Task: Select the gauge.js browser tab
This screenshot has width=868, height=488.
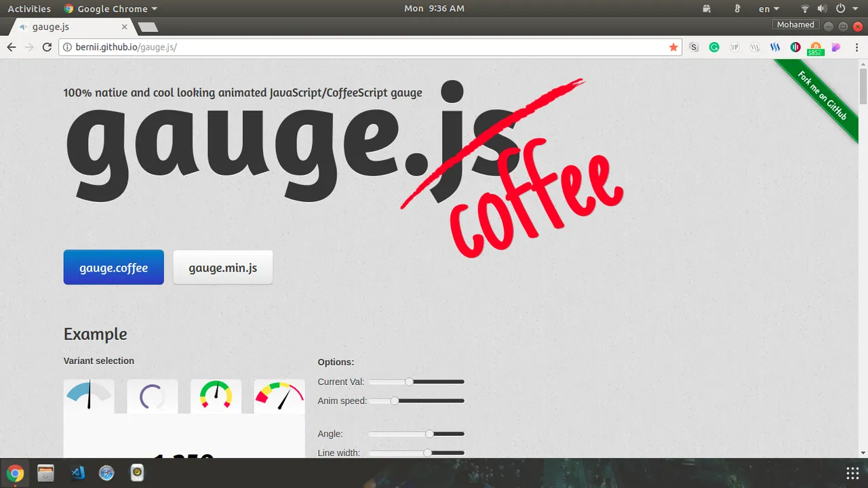Action: tap(73, 27)
